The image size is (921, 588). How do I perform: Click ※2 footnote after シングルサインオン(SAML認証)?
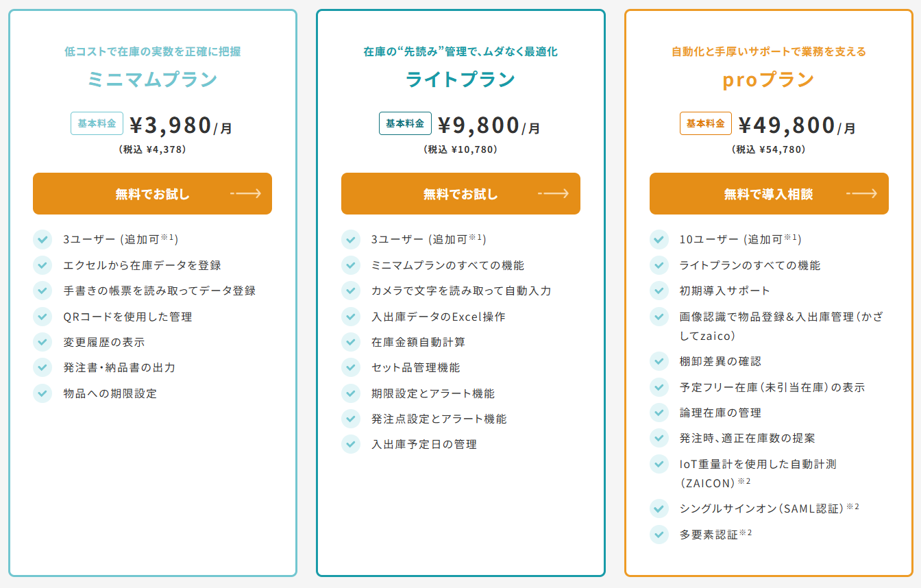[852, 506]
